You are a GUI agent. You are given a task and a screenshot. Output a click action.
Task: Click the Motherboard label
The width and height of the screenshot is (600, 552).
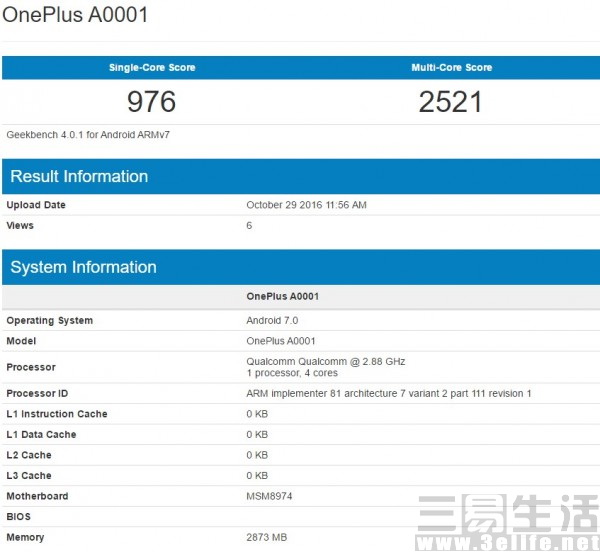coord(38,497)
